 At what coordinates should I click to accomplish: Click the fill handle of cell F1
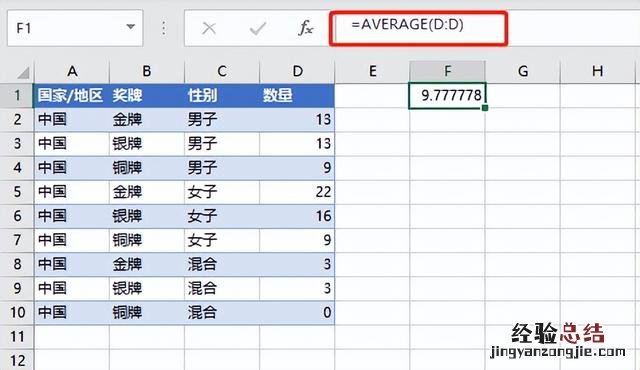pos(485,108)
